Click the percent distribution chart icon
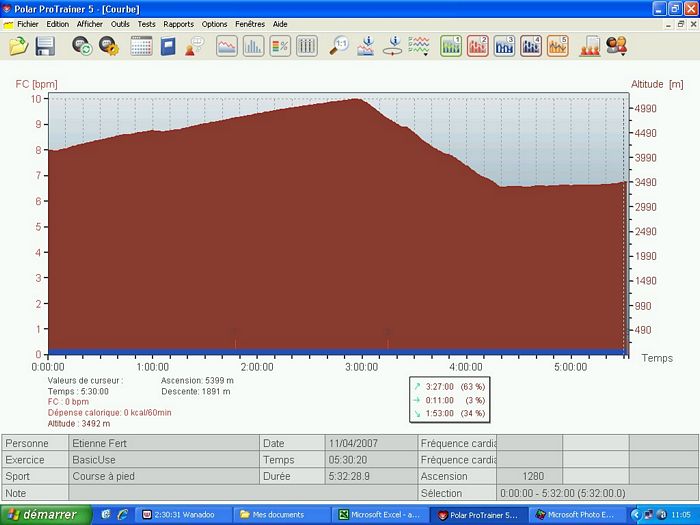The height and width of the screenshot is (525, 700). (280, 46)
